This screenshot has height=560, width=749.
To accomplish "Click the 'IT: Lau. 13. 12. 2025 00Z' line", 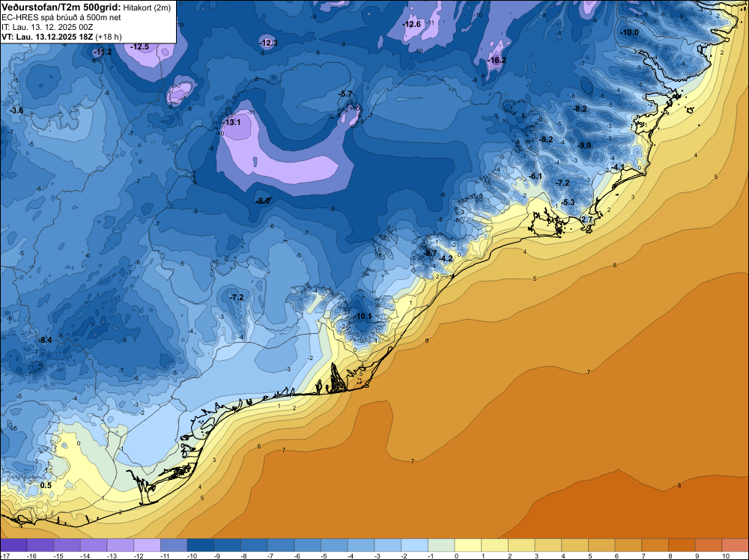I will point(47,27).
